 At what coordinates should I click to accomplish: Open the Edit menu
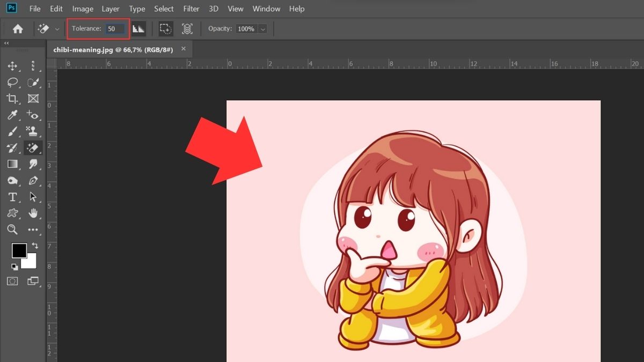(56, 9)
